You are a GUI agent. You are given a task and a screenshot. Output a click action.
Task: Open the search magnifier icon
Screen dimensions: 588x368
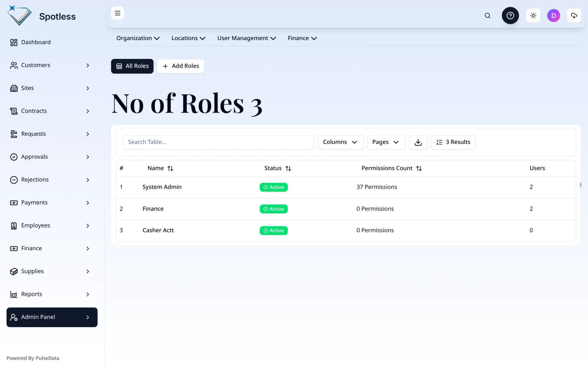(487, 15)
